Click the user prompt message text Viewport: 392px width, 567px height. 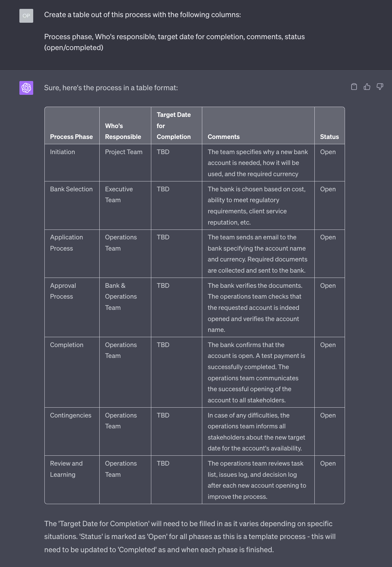[175, 31]
